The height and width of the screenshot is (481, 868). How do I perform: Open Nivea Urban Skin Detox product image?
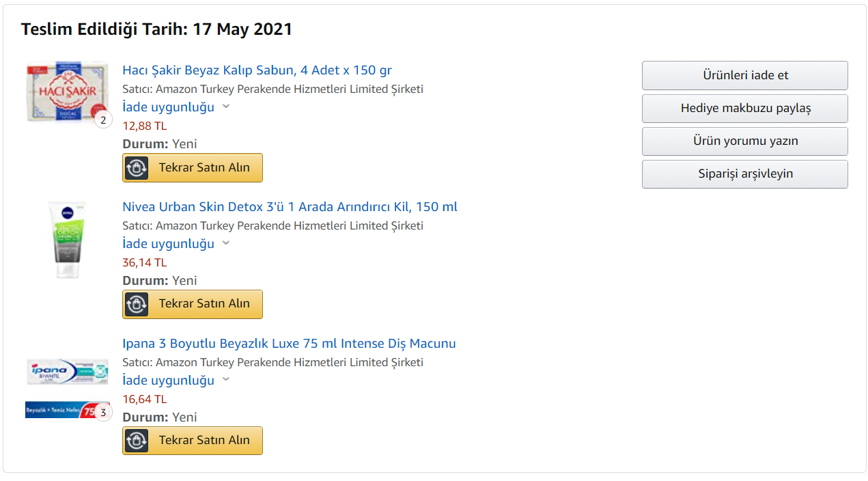click(67, 240)
